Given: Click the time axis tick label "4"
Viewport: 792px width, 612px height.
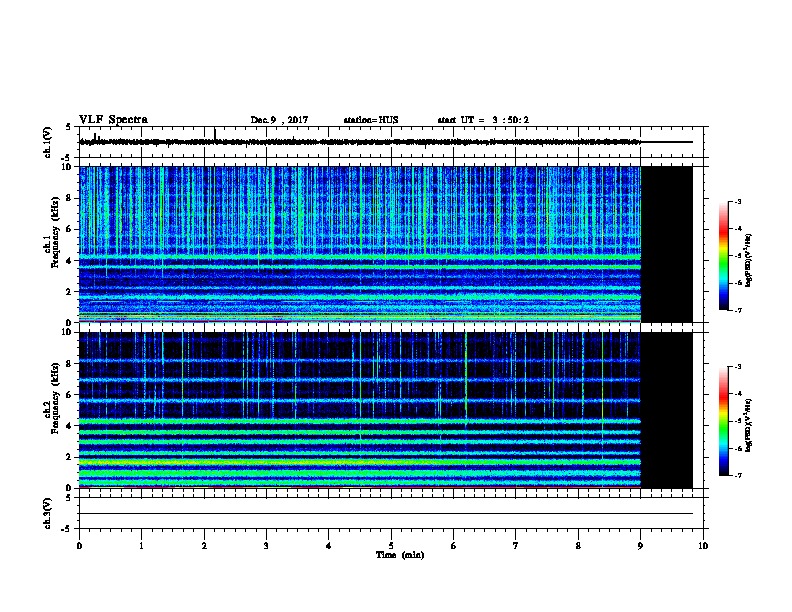Looking at the screenshot, I should 329,546.
